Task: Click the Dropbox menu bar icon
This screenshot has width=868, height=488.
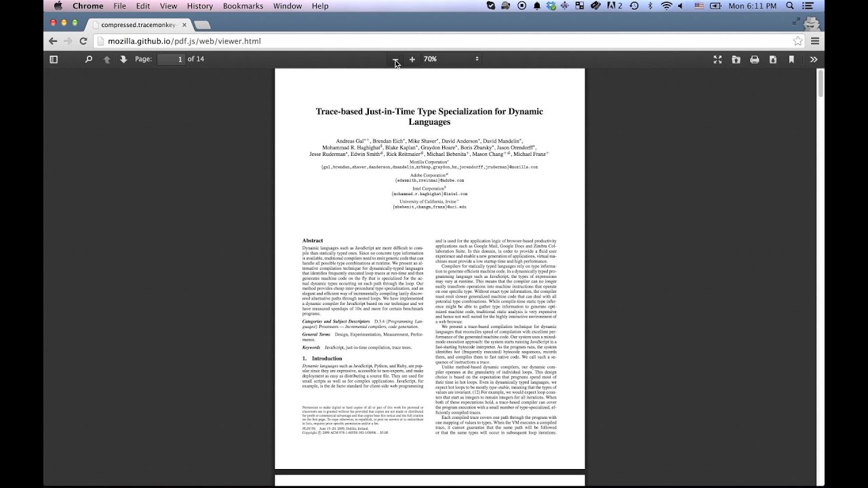Action: click(551, 6)
